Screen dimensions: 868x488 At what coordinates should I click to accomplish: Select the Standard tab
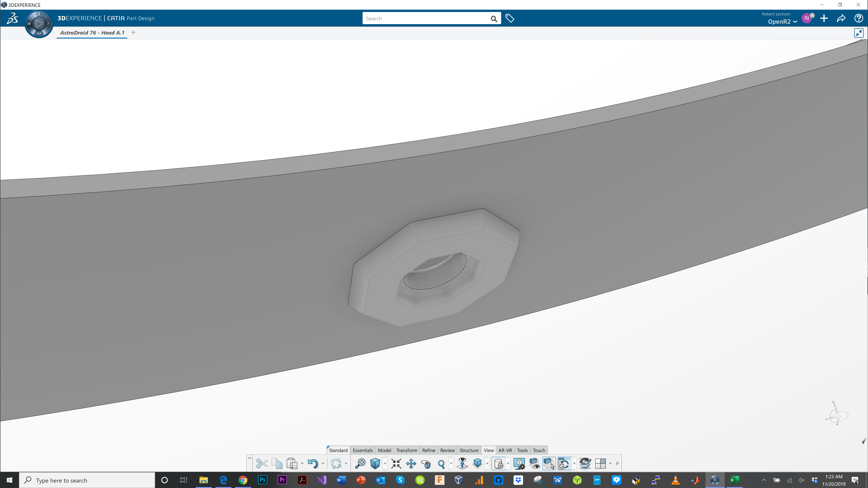(338, 450)
